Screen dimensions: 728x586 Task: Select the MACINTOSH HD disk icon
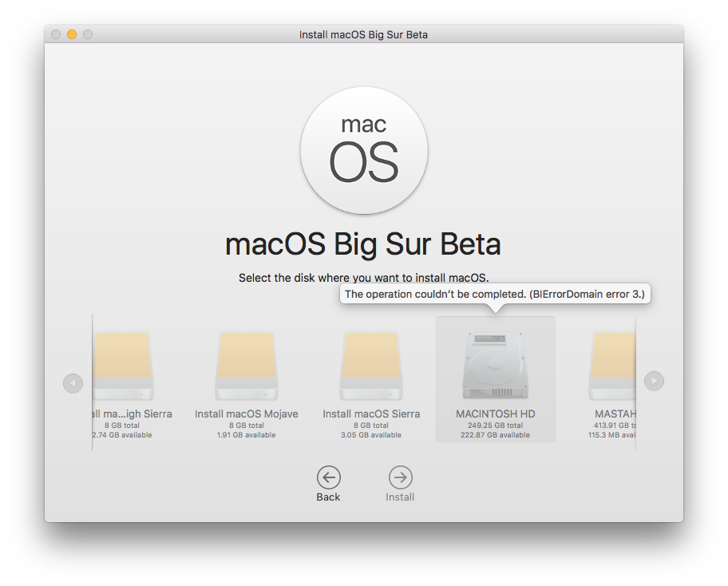tap(496, 366)
